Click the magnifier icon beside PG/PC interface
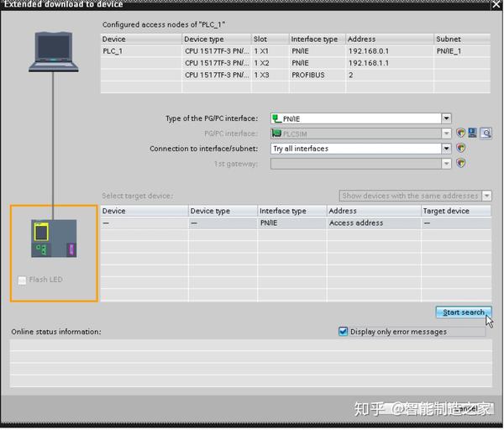Screen dimensions: 504x430 click(486, 133)
